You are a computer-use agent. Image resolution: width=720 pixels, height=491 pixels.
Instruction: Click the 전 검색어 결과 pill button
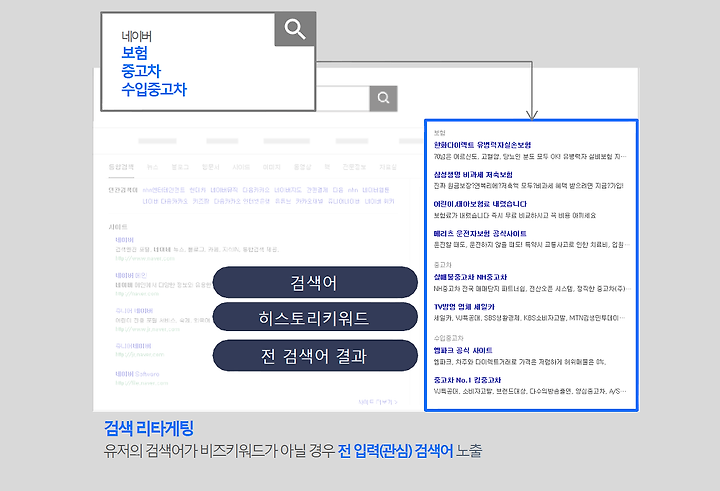coord(315,356)
